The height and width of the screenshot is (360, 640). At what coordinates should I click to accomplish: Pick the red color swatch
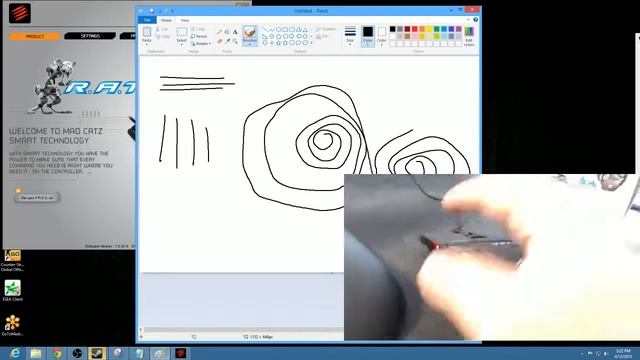[x=415, y=29]
